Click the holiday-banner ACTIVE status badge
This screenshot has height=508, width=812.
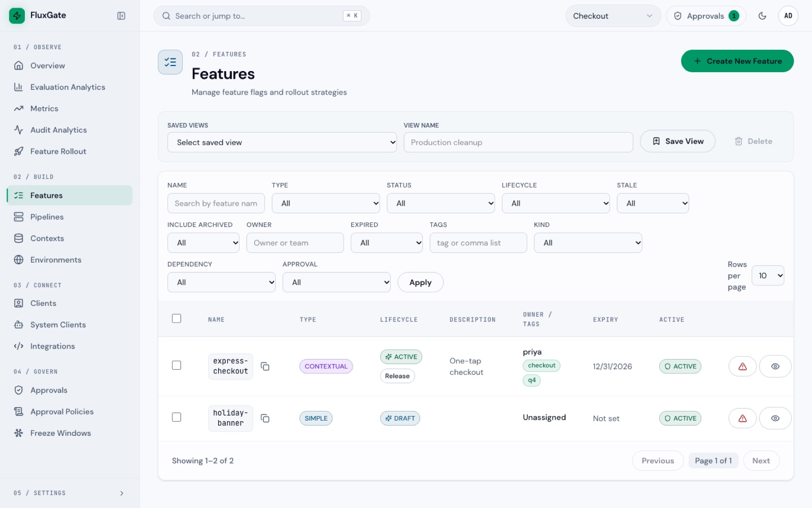pyautogui.click(x=680, y=418)
